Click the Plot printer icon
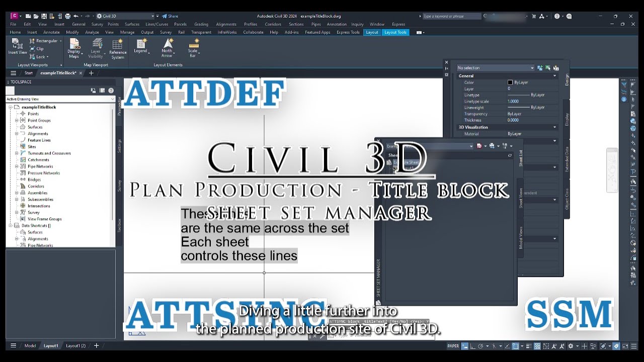Image resolution: width=644 pixels, height=362 pixels. (x=67, y=16)
